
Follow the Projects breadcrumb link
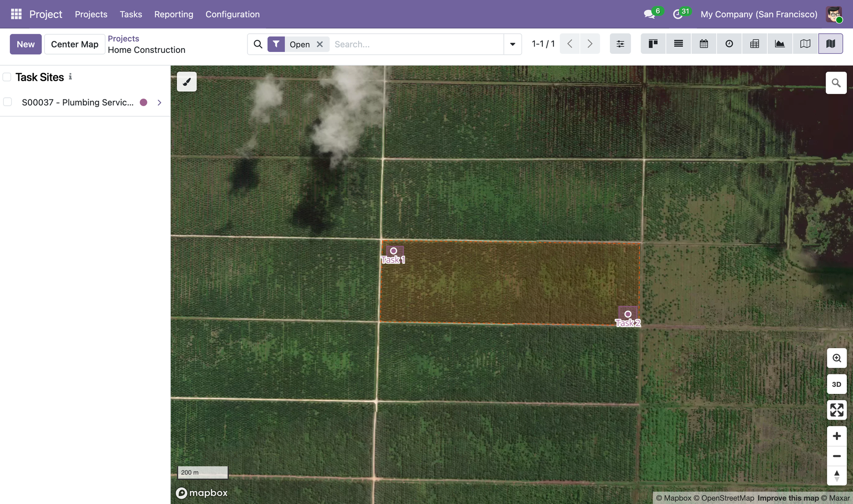124,39
